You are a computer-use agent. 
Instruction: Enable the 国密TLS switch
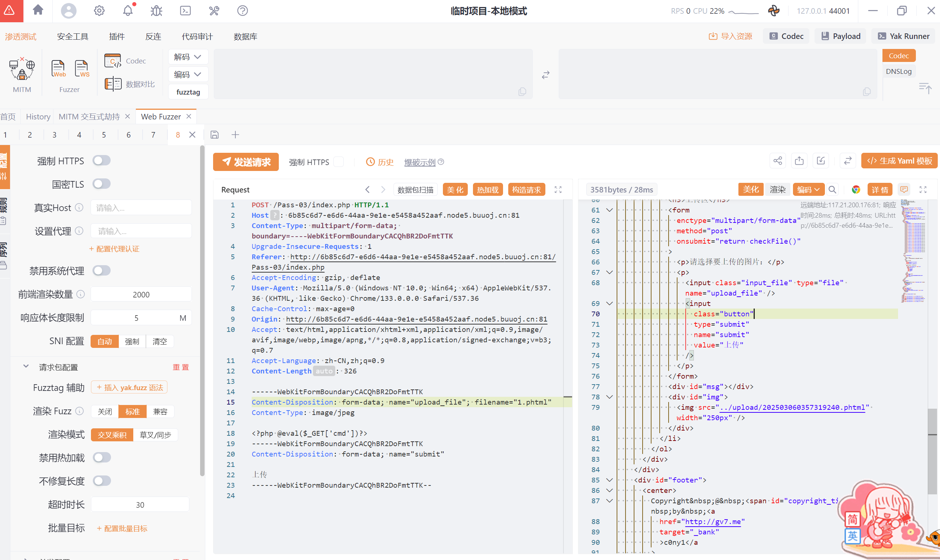click(101, 184)
